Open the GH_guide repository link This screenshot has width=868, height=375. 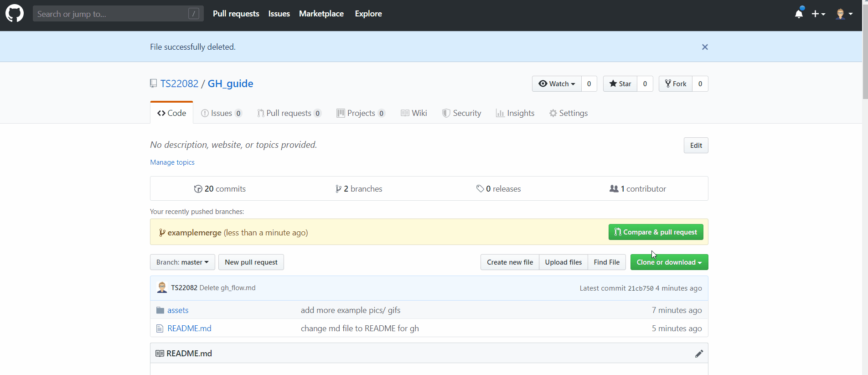(230, 83)
